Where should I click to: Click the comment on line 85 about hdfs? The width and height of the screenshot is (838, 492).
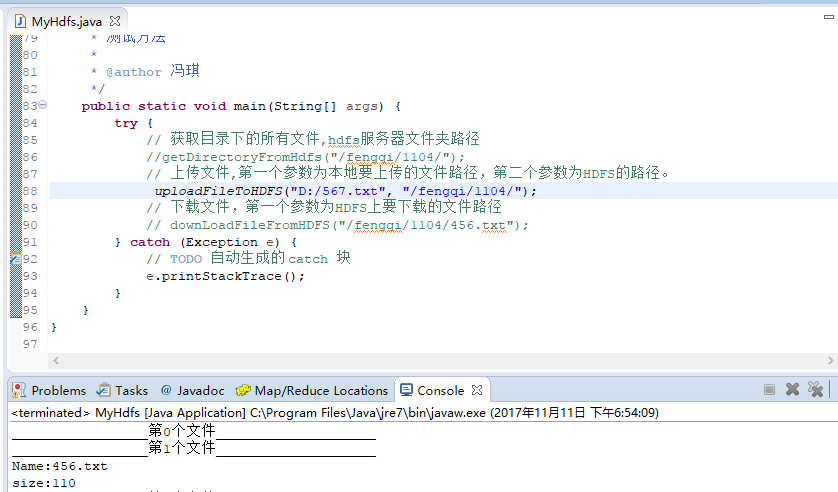(313, 139)
